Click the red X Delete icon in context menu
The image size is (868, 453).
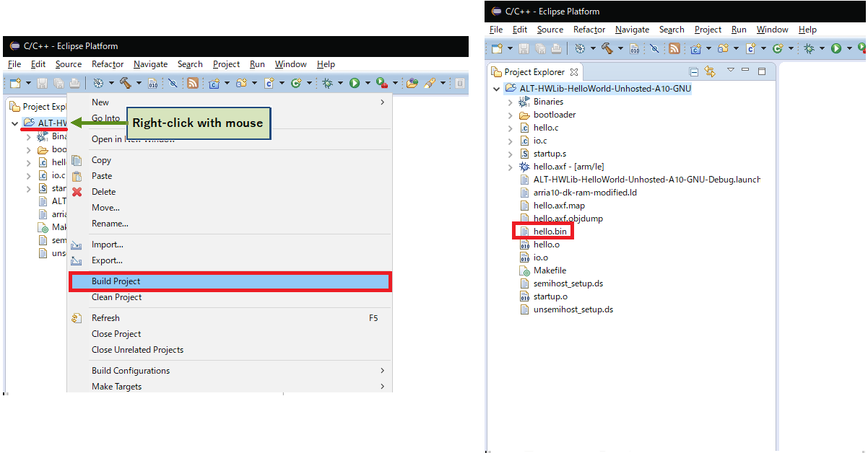coord(77,192)
